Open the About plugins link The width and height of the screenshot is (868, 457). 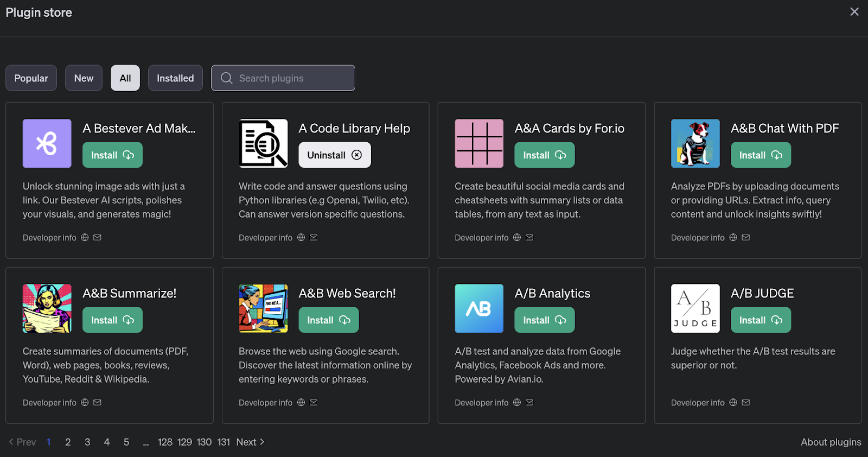click(831, 442)
